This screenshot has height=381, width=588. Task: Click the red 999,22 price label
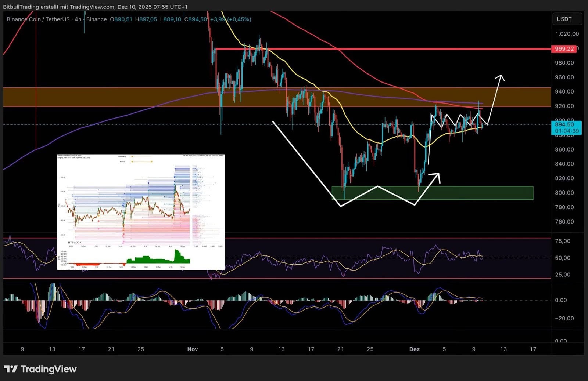(564, 49)
